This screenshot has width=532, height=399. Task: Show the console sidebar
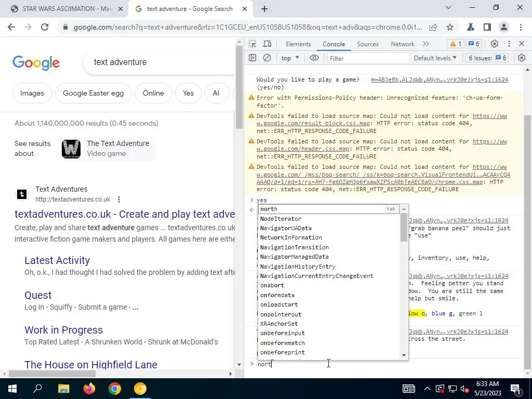(252, 58)
